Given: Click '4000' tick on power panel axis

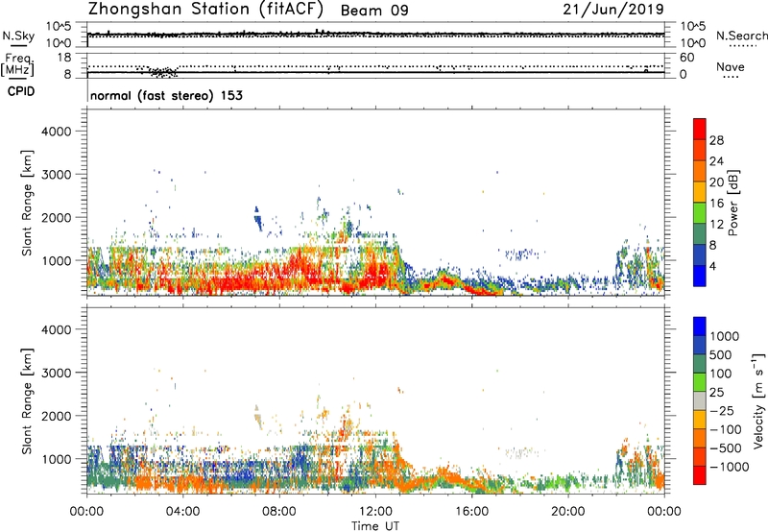Looking at the screenshot, I should (56, 132).
